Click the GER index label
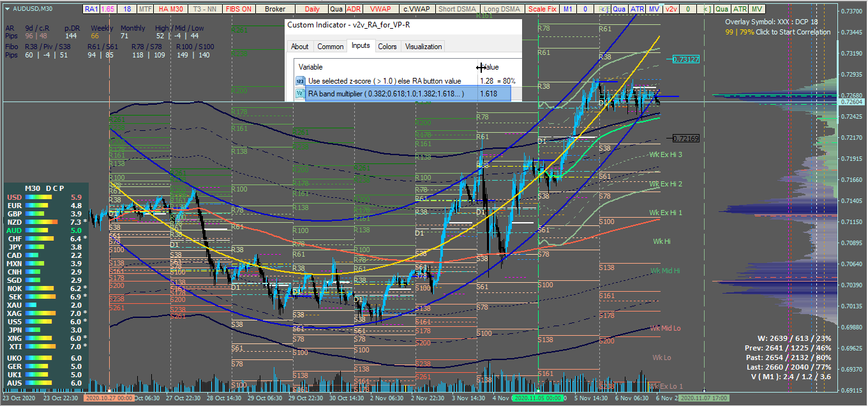 coord(14,366)
